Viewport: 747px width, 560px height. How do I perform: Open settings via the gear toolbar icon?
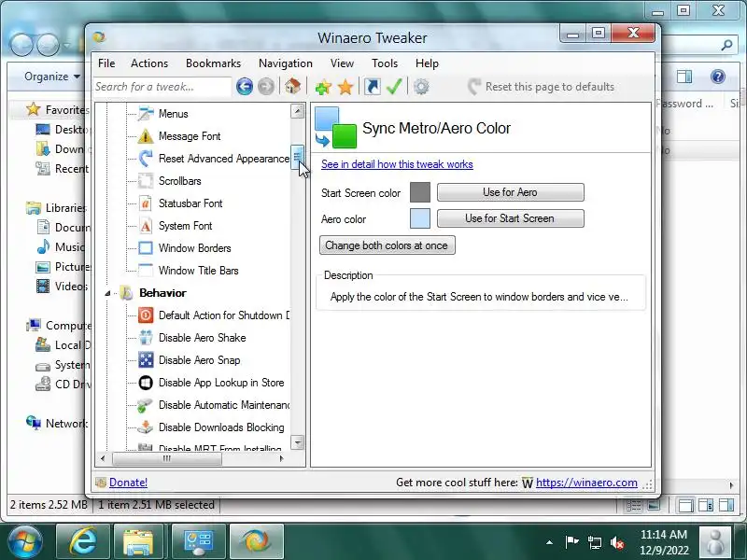[421, 87]
